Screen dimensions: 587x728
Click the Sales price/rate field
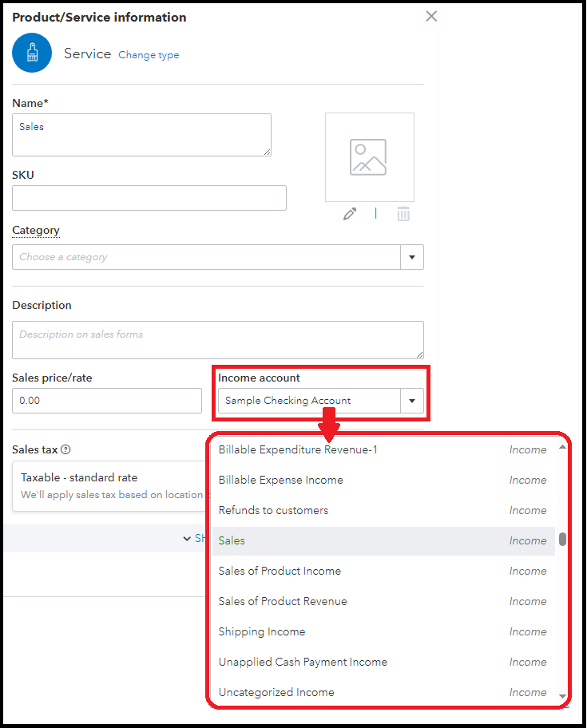[106, 401]
